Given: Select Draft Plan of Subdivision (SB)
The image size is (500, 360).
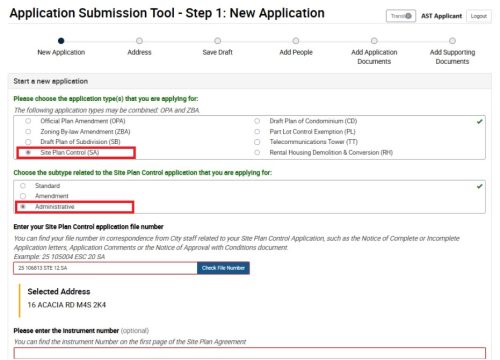Looking at the screenshot, I should (x=28, y=142).
